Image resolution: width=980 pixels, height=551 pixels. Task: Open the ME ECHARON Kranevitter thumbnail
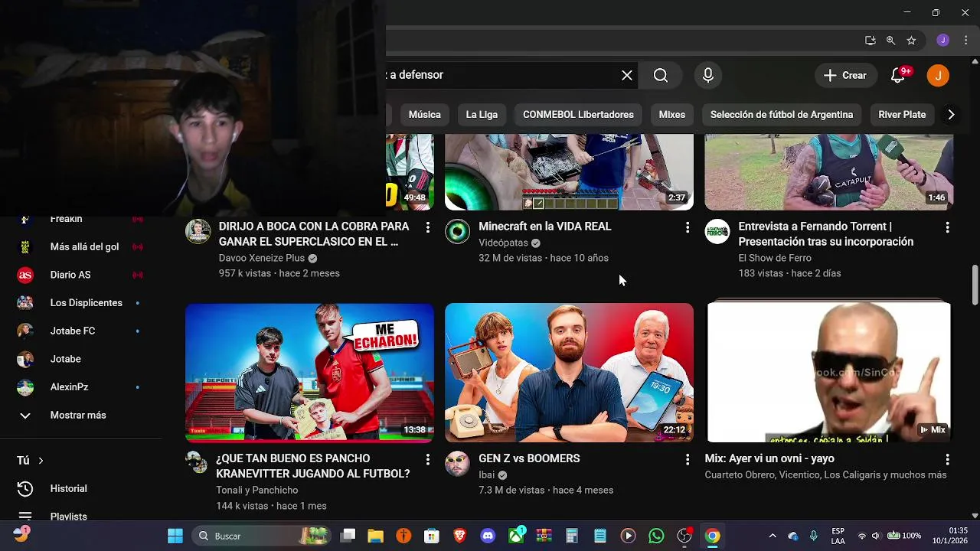tap(309, 373)
